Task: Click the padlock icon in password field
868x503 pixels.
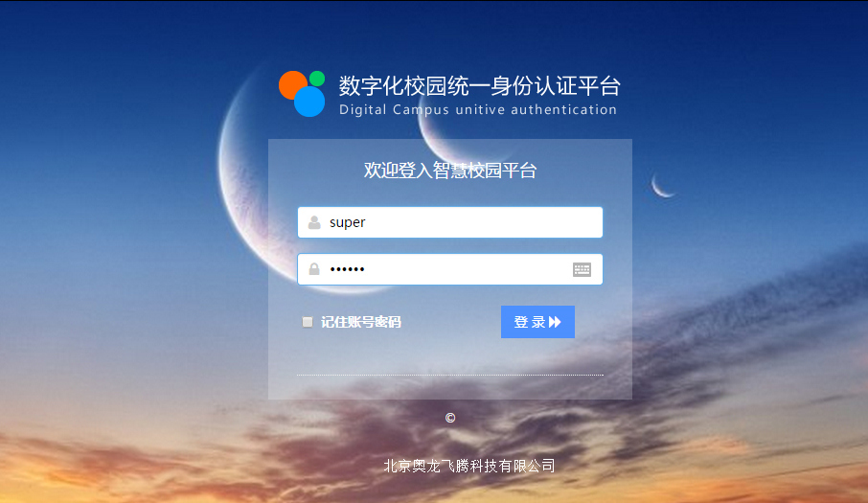Action: (314, 269)
